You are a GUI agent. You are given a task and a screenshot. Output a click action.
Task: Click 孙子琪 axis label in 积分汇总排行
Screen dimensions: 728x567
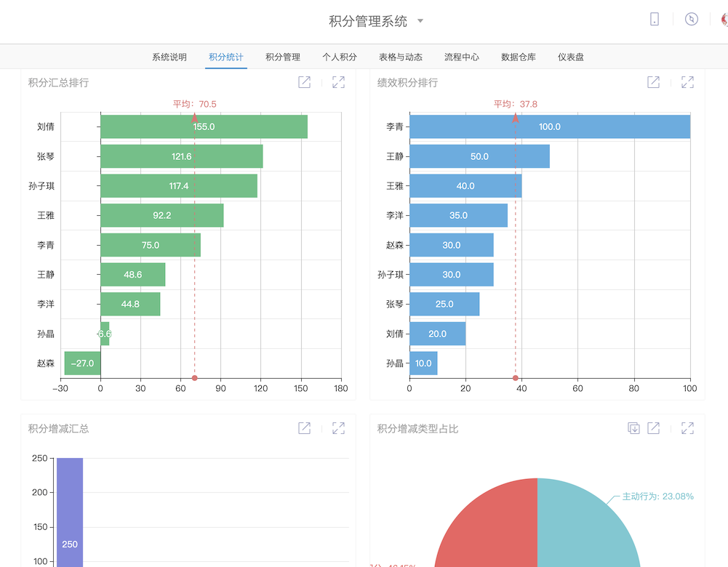tap(41, 186)
